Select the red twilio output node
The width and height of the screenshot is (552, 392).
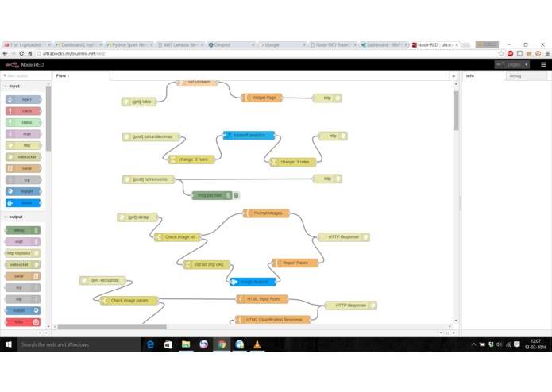(x=23, y=322)
